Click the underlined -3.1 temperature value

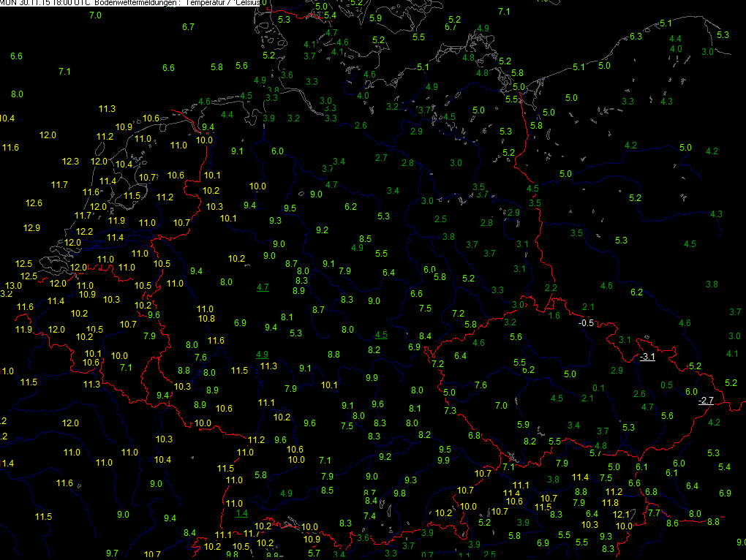pos(647,357)
